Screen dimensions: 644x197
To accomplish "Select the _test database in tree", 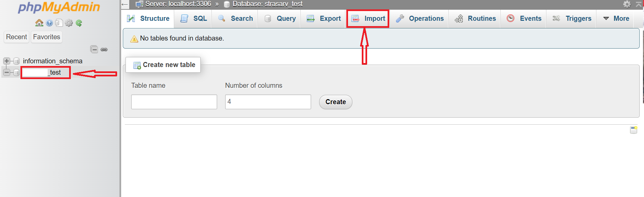I will tap(42, 72).
